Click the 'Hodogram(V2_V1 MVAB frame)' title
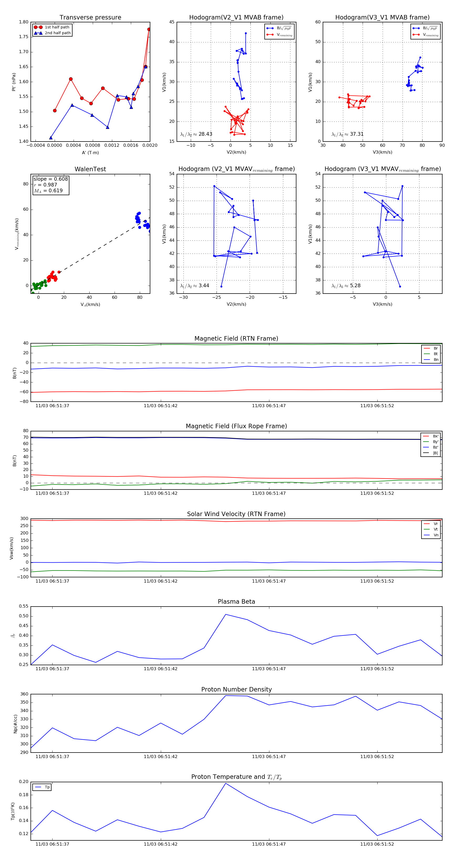This screenshot has height=868, width=473. [236, 18]
